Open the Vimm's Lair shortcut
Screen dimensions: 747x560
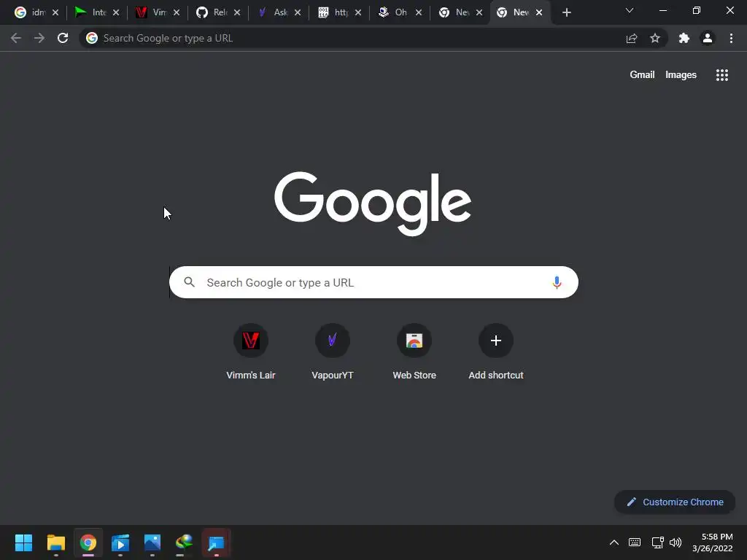click(251, 351)
